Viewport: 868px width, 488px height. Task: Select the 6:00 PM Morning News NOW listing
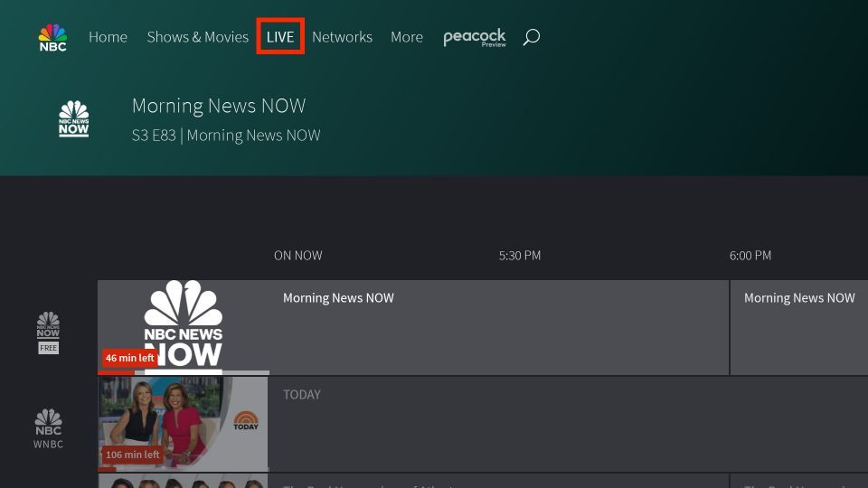click(x=799, y=327)
